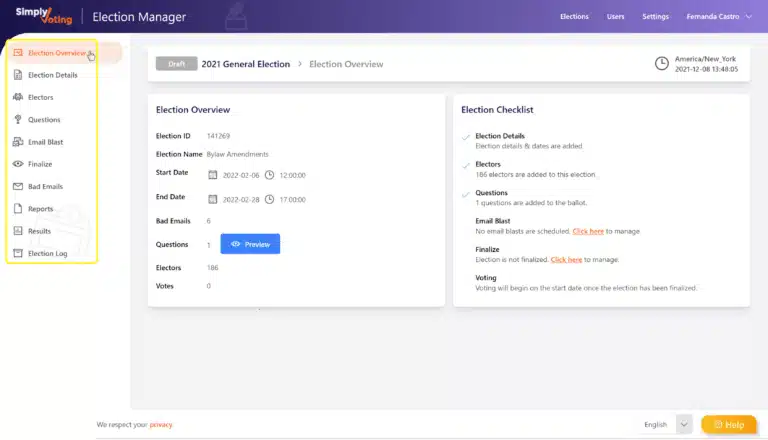Open the Settings top menu
The width and height of the screenshot is (768, 440).
click(x=655, y=16)
